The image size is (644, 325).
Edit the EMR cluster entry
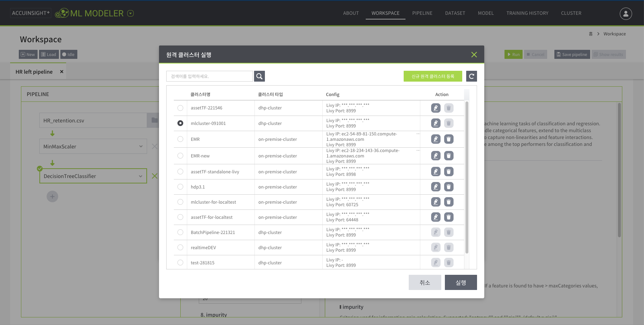pyautogui.click(x=436, y=139)
